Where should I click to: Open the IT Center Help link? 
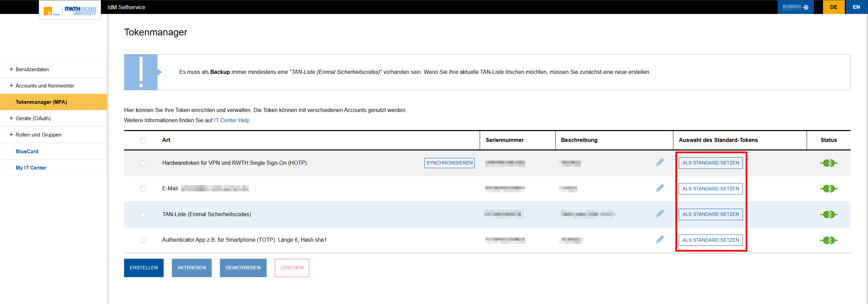(x=231, y=121)
